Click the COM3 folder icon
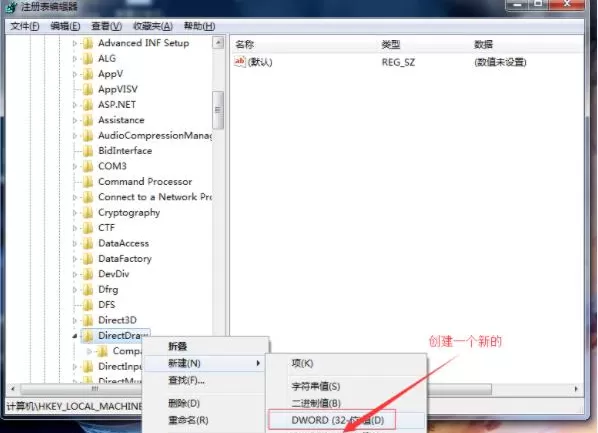 [x=88, y=166]
